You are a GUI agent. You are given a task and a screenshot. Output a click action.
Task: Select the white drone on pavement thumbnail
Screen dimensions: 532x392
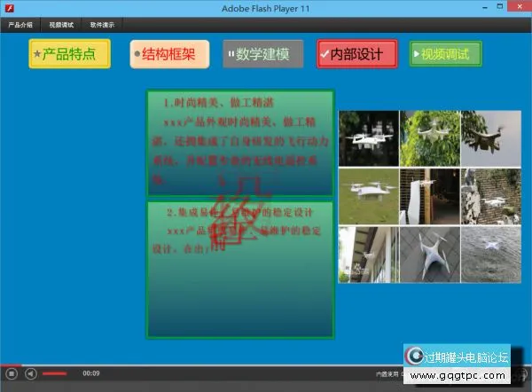[430, 255]
